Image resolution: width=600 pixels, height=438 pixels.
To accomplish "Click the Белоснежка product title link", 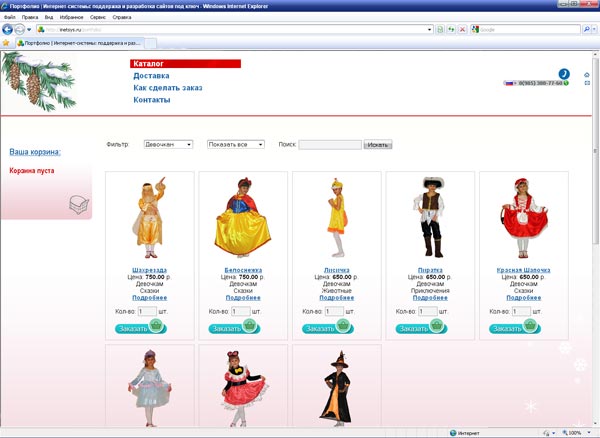I will coord(243,270).
